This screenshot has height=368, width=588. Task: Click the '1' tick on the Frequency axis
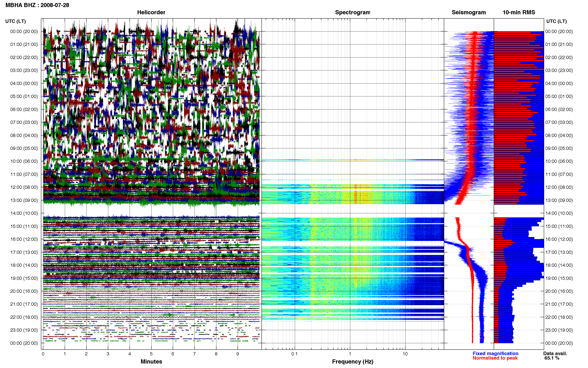pyautogui.click(x=350, y=354)
